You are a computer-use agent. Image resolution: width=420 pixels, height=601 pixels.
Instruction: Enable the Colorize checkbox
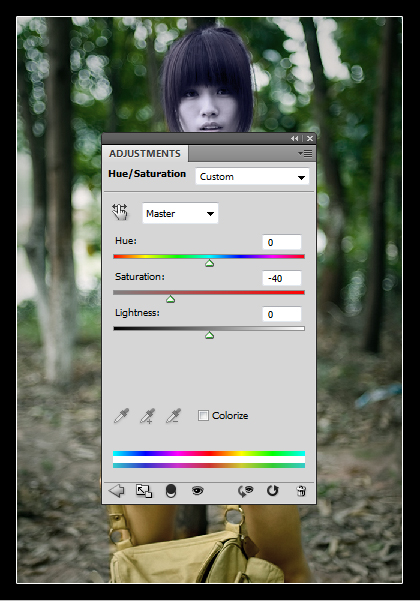click(x=203, y=415)
